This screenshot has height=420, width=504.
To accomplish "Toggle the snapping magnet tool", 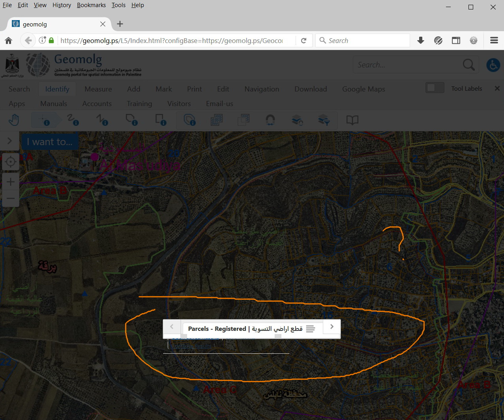I will pos(270,120).
